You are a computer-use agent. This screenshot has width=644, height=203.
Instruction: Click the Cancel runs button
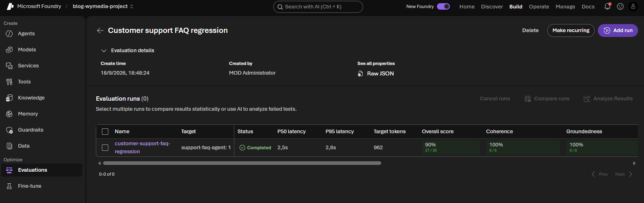click(x=495, y=99)
